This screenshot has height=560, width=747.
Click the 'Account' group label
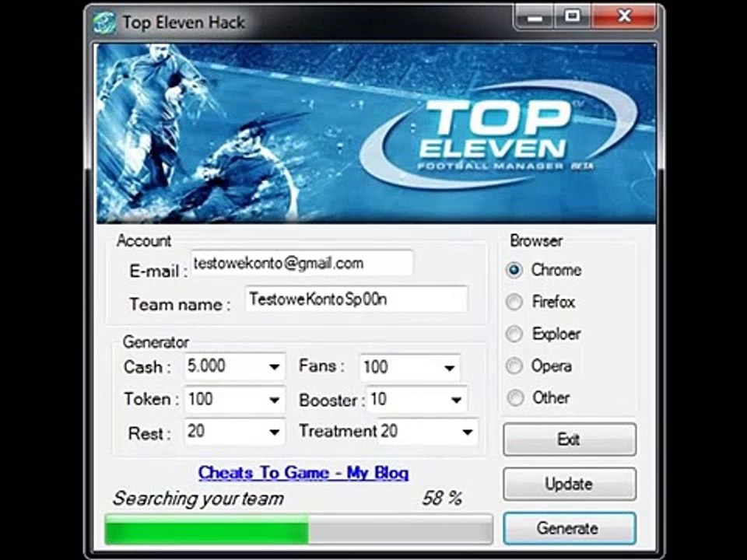[x=143, y=241]
